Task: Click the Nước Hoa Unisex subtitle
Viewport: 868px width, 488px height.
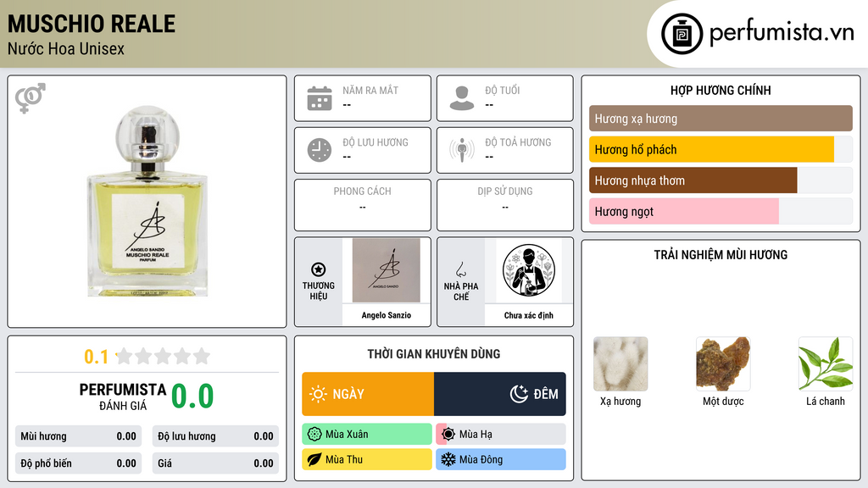Action: 66,48
